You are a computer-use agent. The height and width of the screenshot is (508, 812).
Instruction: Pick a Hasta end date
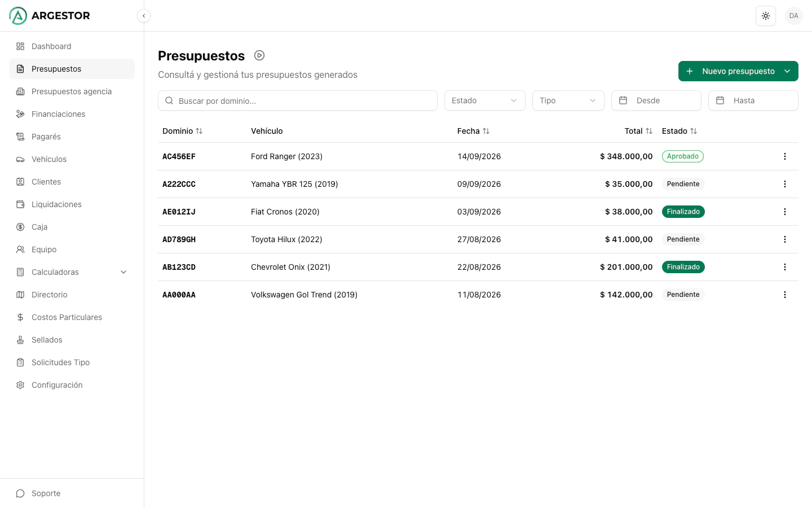coord(753,100)
